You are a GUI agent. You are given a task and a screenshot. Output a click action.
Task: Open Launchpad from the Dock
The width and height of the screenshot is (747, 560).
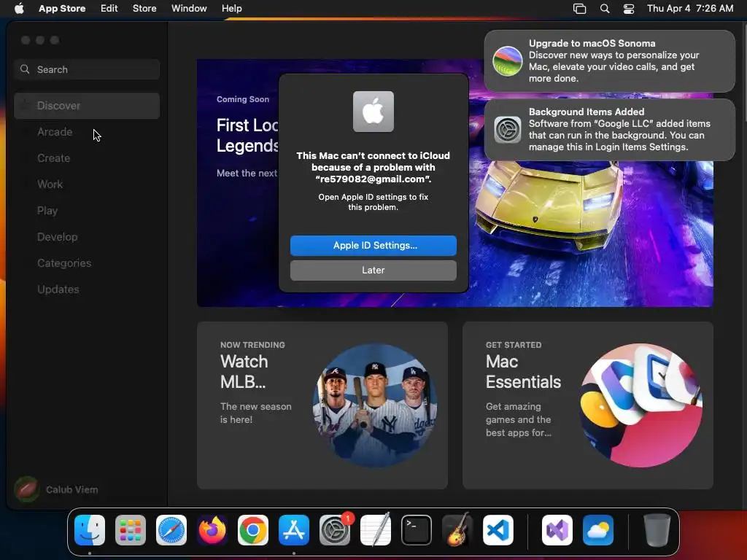click(x=131, y=530)
